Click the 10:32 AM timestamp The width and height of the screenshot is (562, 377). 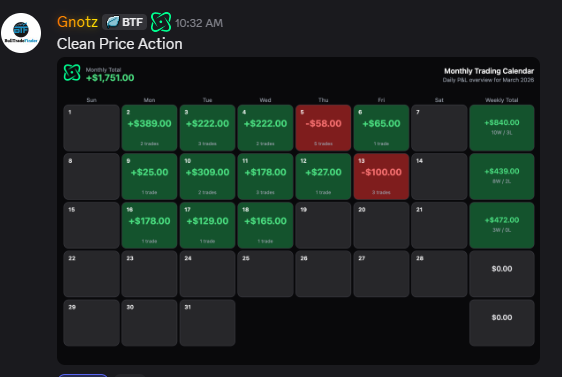click(x=199, y=23)
